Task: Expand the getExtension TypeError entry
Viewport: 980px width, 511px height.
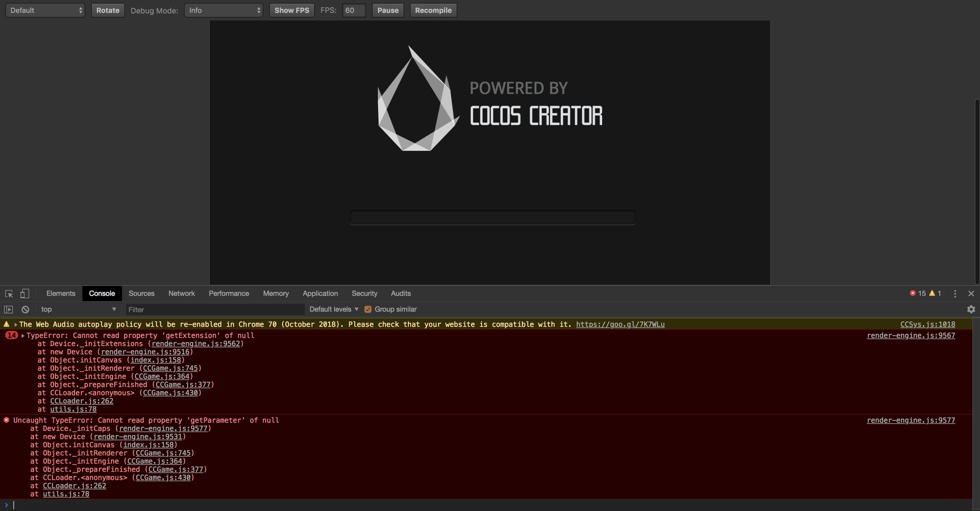Action: click(23, 336)
